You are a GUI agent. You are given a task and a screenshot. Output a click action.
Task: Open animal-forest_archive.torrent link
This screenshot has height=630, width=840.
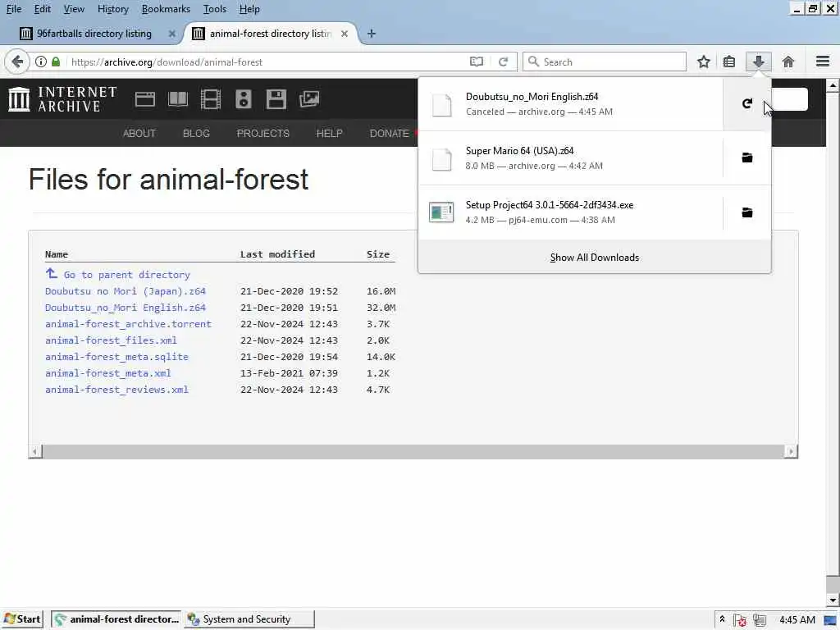tap(128, 324)
